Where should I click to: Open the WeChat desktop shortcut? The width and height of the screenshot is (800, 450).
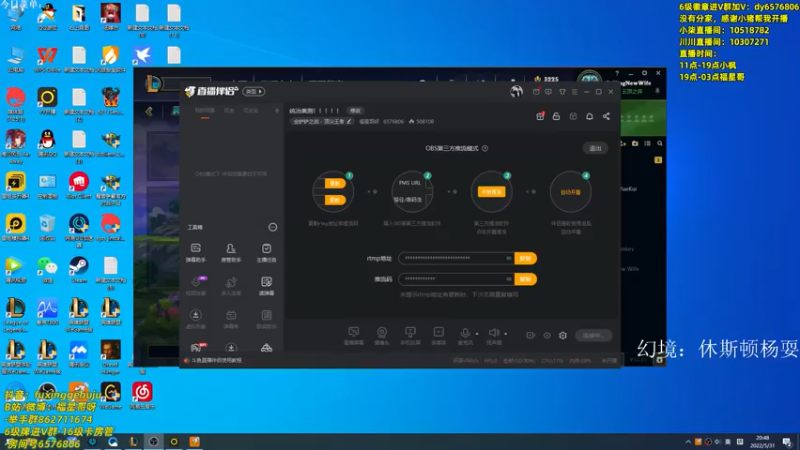click(47, 270)
